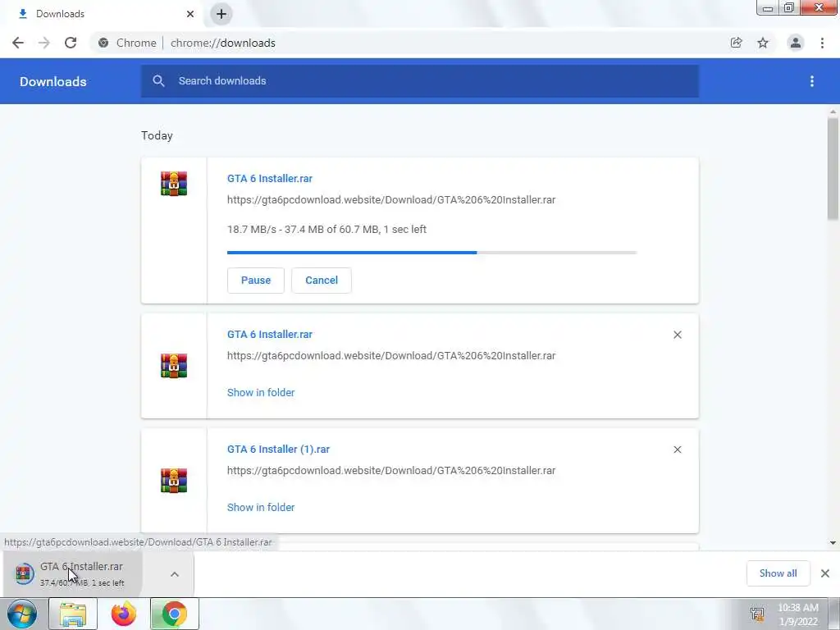Open the Chrome profile avatar

[x=796, y=43]
